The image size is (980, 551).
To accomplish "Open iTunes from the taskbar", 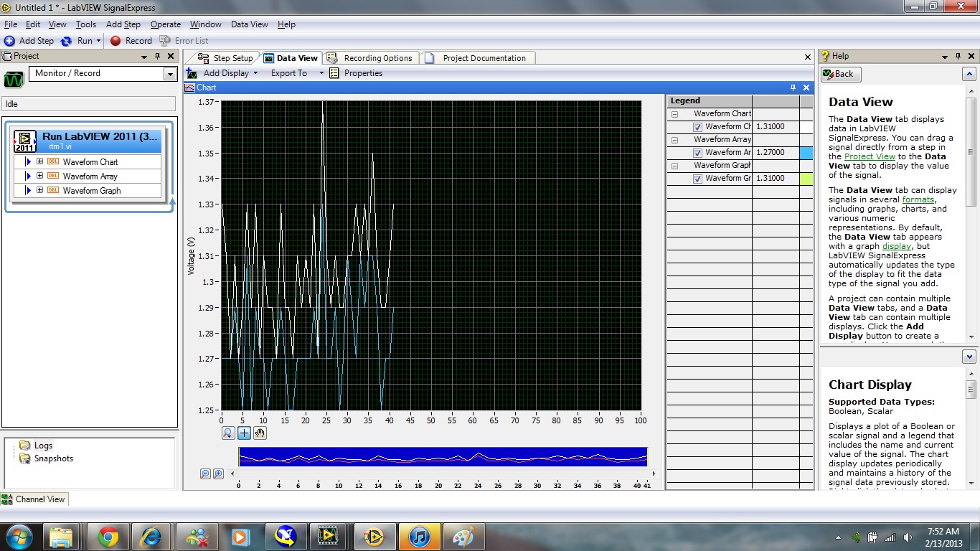I will [420, 537].
